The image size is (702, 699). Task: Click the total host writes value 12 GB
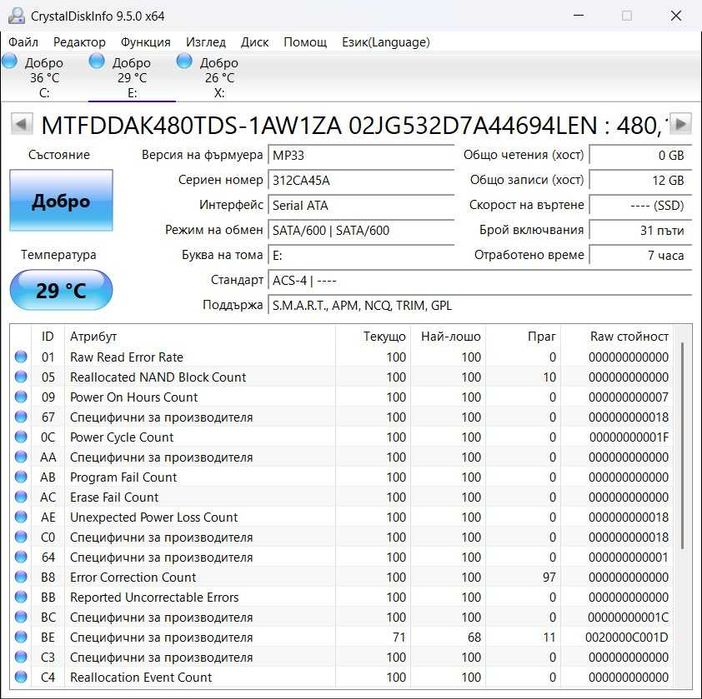coord(641,180)
